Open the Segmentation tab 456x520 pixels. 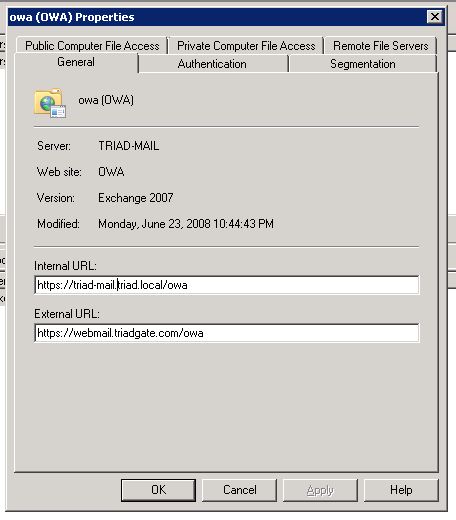pyautogui.click(x=363, y=64)
